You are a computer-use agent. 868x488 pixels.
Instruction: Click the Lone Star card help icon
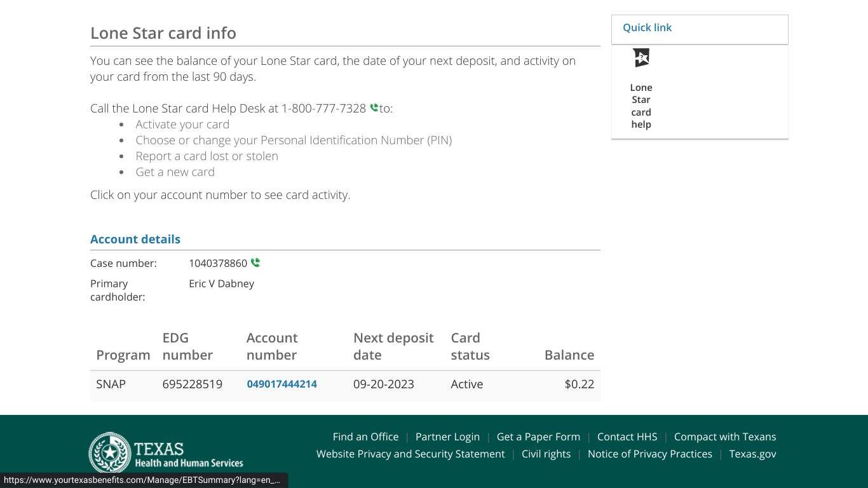641,58
